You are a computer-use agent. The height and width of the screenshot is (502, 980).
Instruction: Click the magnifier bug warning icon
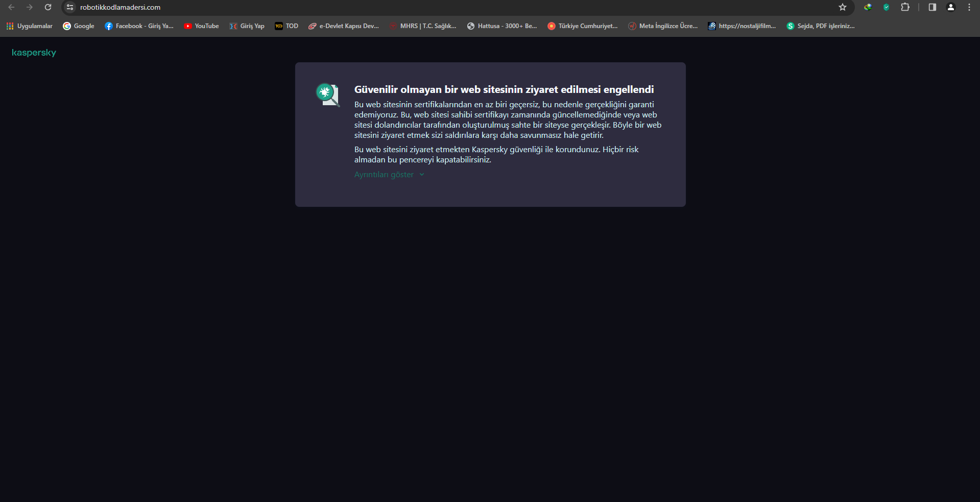coord(327,95)
